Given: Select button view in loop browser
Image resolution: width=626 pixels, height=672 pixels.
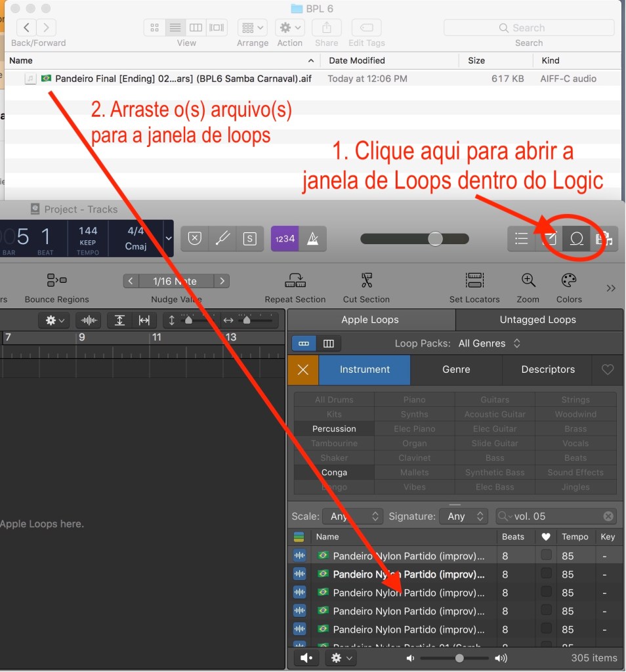Looking at the screenshot, I should pos(304,344).
